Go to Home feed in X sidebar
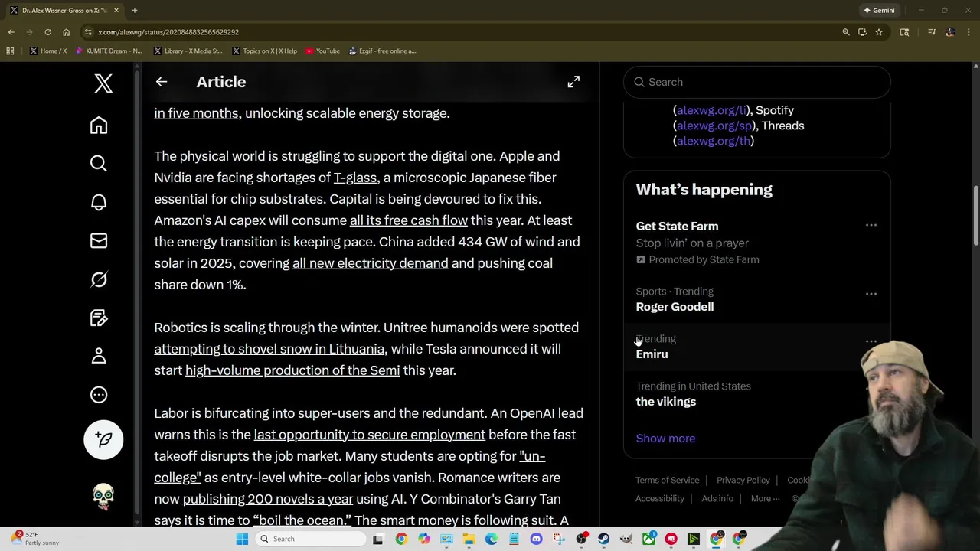980x551 pixels. click(99, 126)
